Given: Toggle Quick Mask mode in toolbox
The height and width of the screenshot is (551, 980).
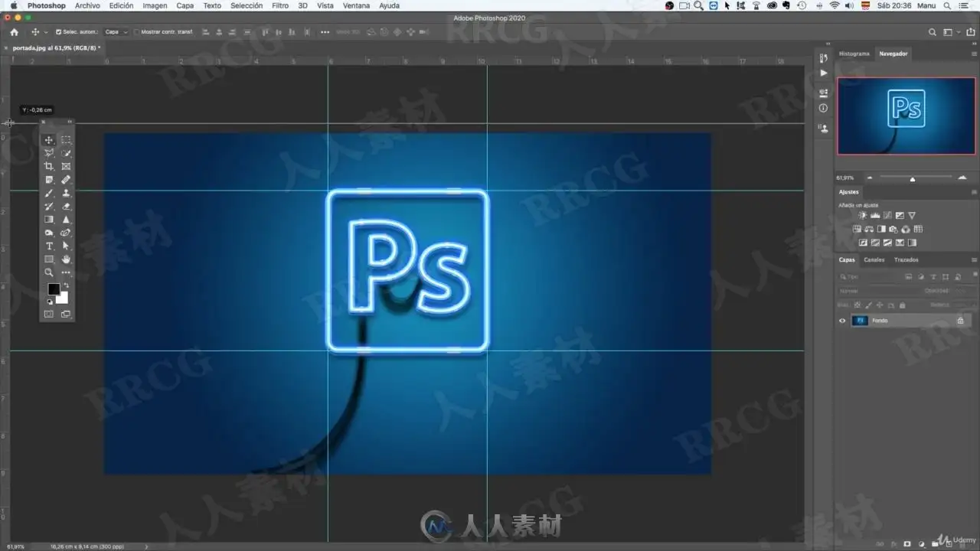Looking at the screenshot, I should [x=49, y=314].
